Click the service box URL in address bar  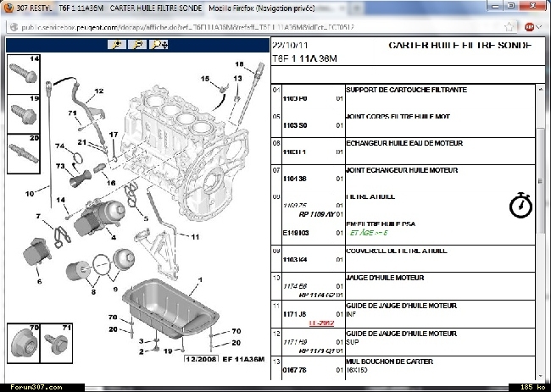click(x=187, y=27)
